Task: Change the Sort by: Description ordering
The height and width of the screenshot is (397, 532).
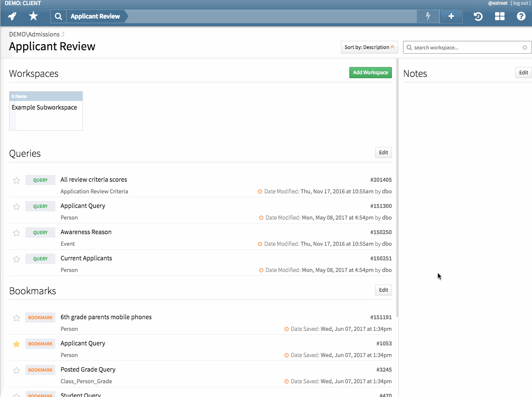Action: pyautogui.click(x=369, y=47)
